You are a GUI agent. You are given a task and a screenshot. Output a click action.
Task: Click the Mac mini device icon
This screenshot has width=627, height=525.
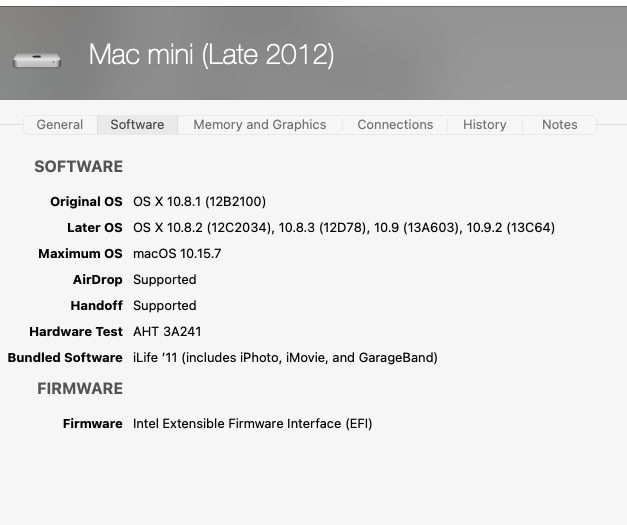tap(37, 59)
